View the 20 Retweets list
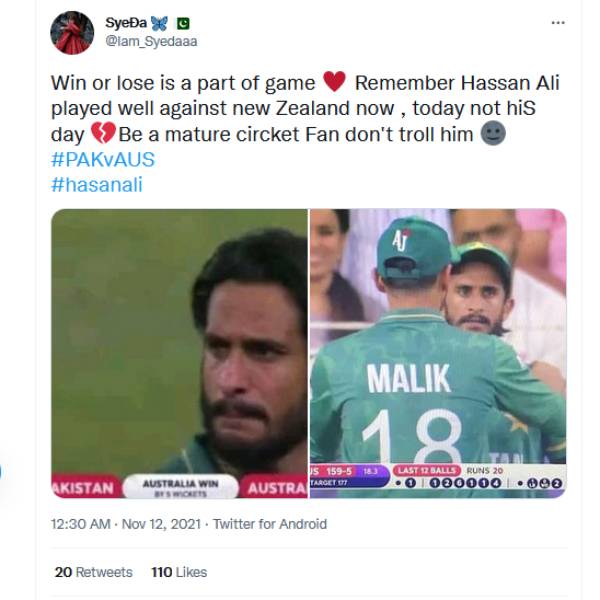The height and width of the screenshot is (600, 600). coord(93,572)
